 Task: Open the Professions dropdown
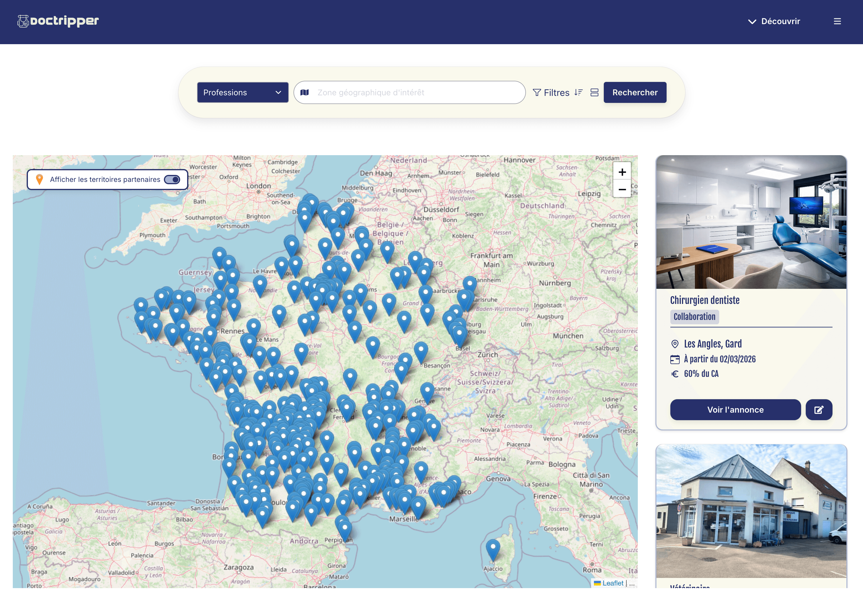(x=242, y=93)
